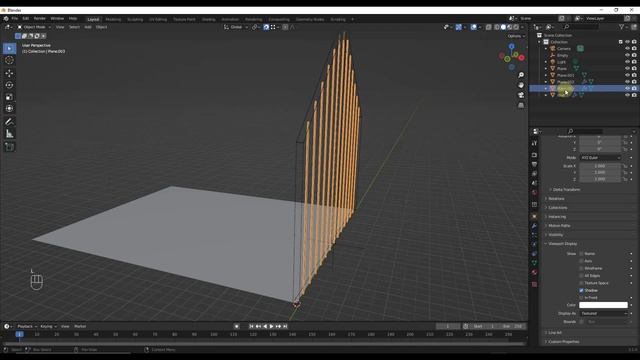Image resolution: width=640 pixels, height=360 pixels.
Task: Expand the Collections panel
Action: 558,208
